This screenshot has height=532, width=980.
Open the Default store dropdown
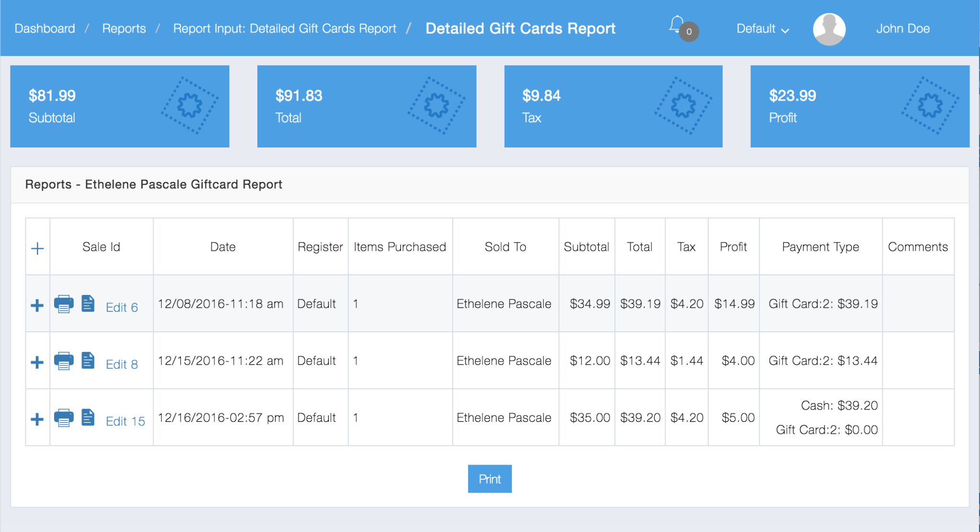coord(762,29)
